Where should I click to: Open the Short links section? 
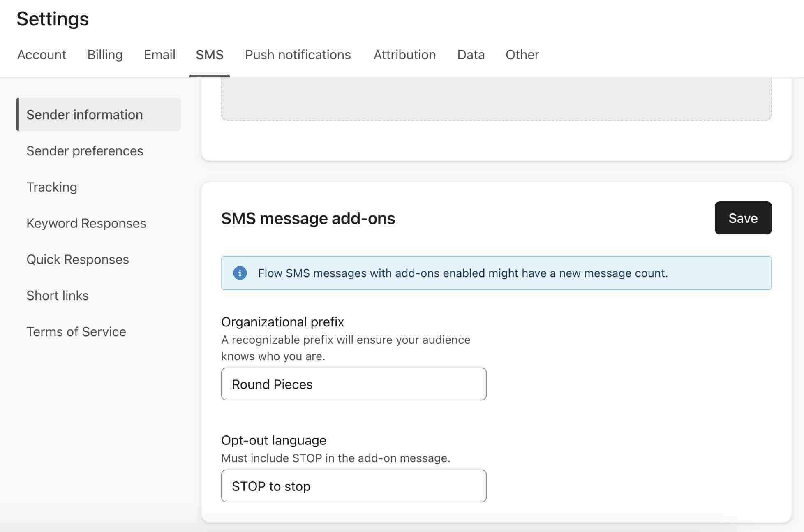coord(58,295)
